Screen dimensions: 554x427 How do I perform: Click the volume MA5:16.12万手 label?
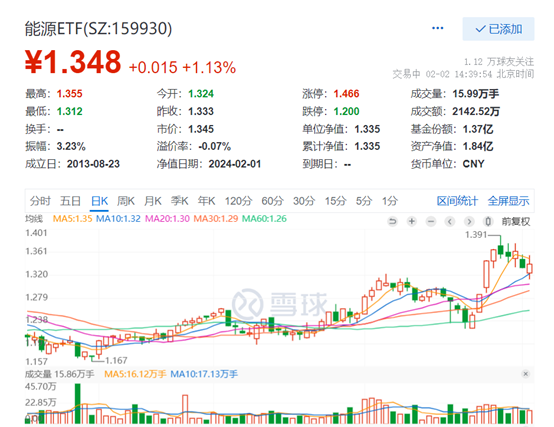[x=135, y=374]
